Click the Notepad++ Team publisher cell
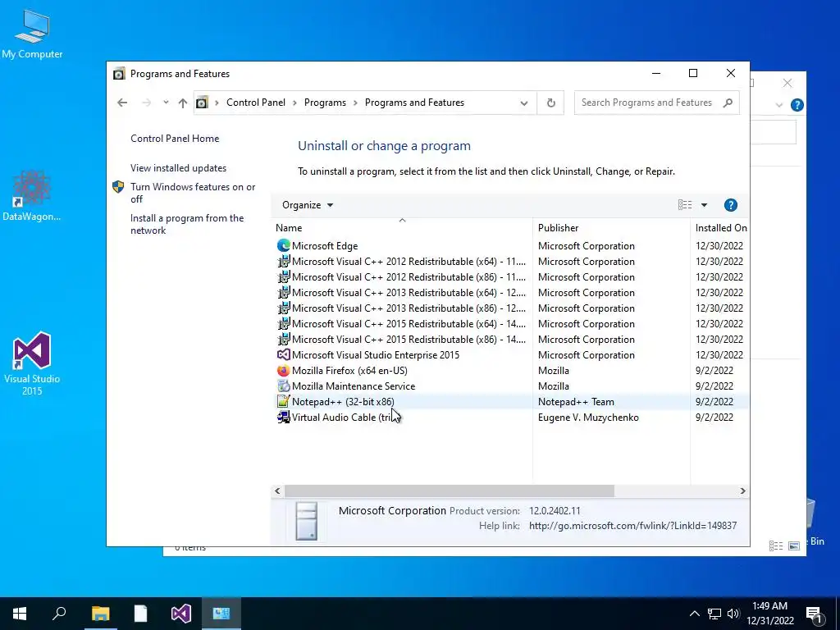This screenshot has height=630, width=840. click(576, 401)
